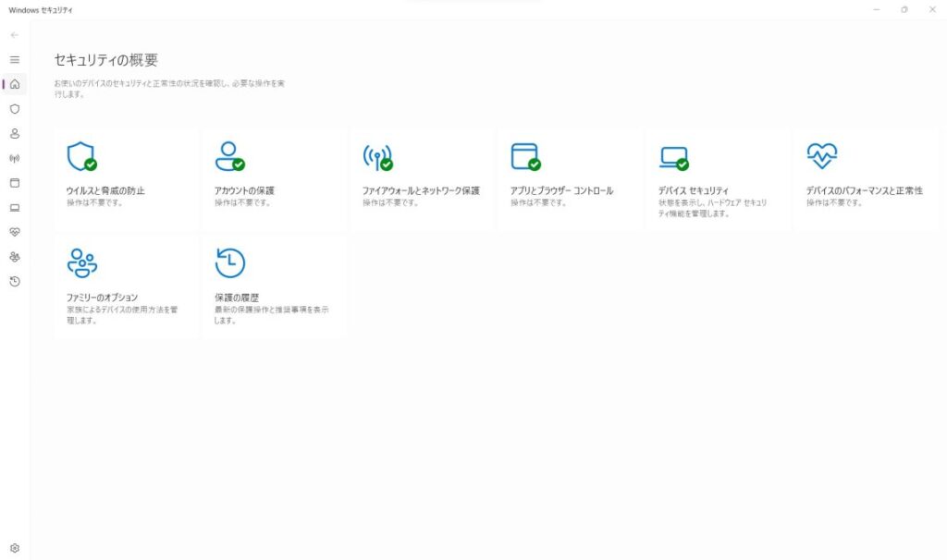Image resolution: width=947 pixels, height=560 pixels.
Task: Click 家族によるデバイスの使用方法 description text
Action: pyautogui.click(x=122, y=315)
